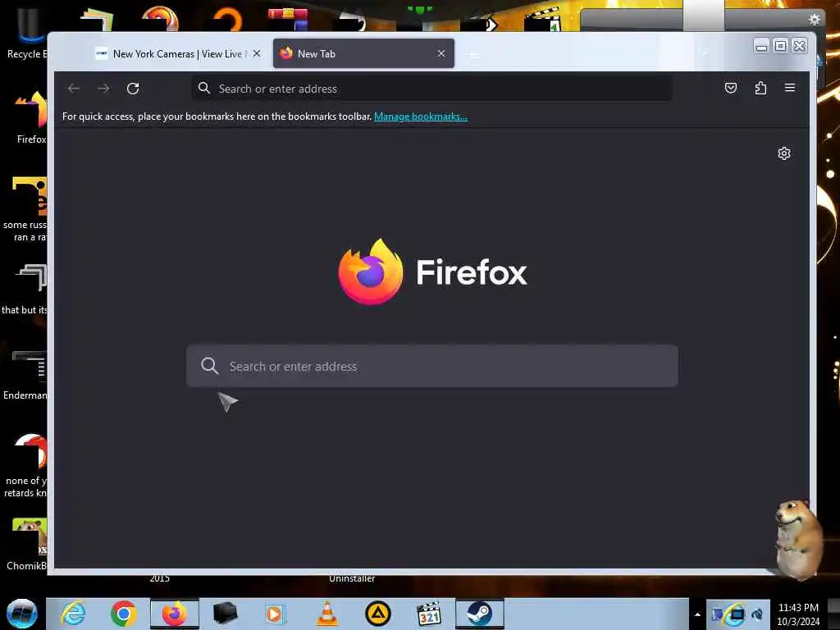Open the Firefox hamburger application menu
The image size is (840, 630).
click(x=790, y=88)
